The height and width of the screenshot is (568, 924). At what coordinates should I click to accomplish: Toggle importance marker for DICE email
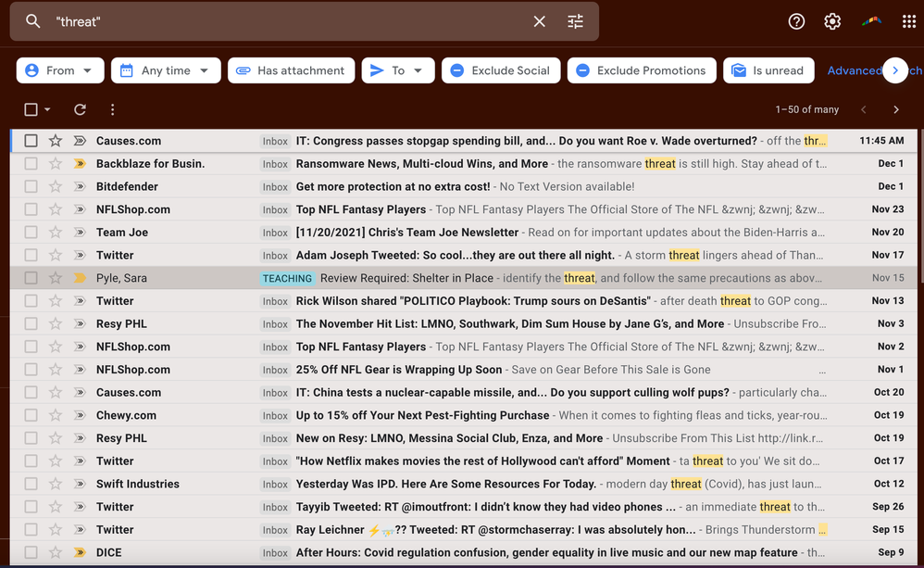(x=80, y=552)
